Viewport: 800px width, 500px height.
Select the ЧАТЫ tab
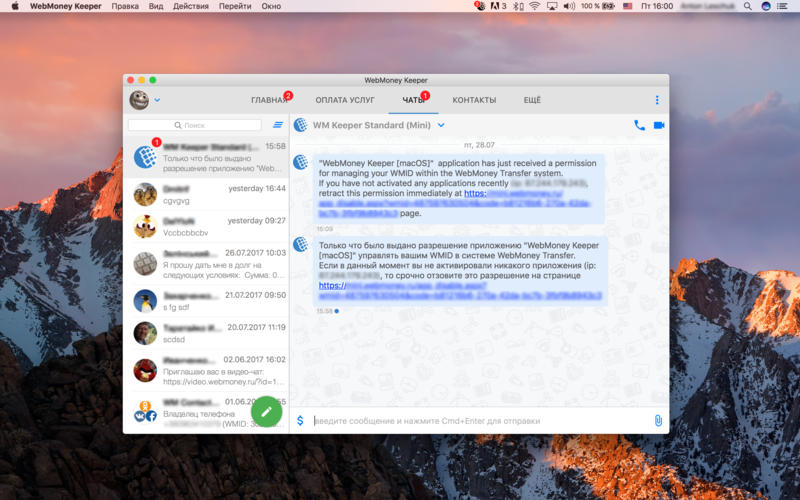pyautogui.click(x=413, y=100)
